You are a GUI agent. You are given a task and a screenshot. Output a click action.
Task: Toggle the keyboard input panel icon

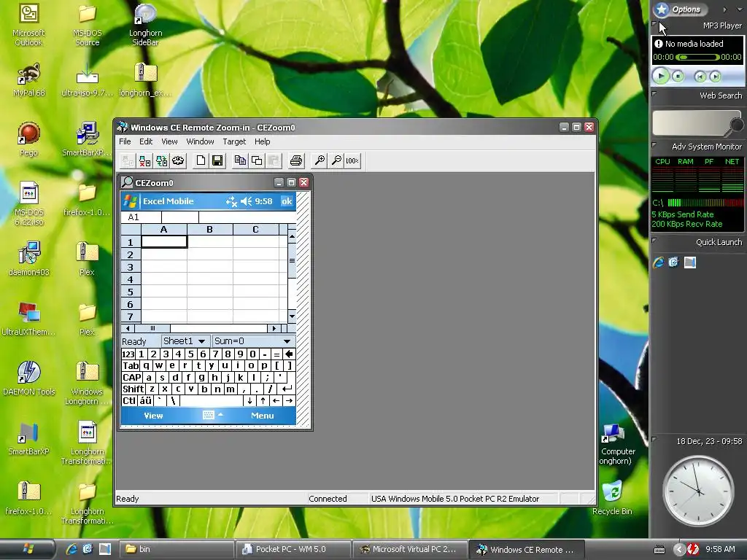208,415
